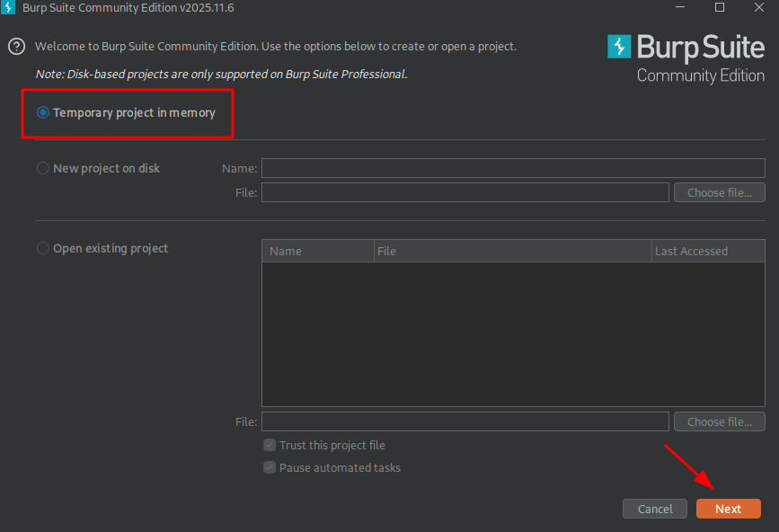Click the Cancel button
This screenshot has width=779, height=532.
654,508
